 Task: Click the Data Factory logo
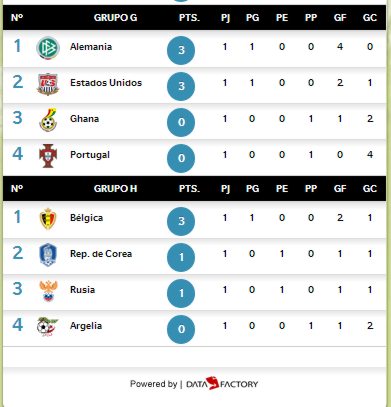coord(222,384)
